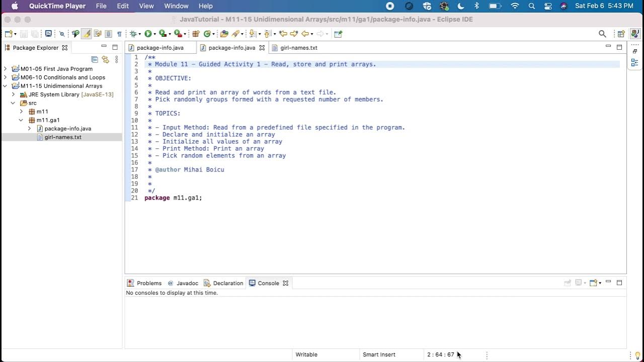The height and width of the screenshot is (362, 644).
Task: Toggle the Mark Occurrences highlighter icon
Action: pyautogui.click(x=87, y=34)
